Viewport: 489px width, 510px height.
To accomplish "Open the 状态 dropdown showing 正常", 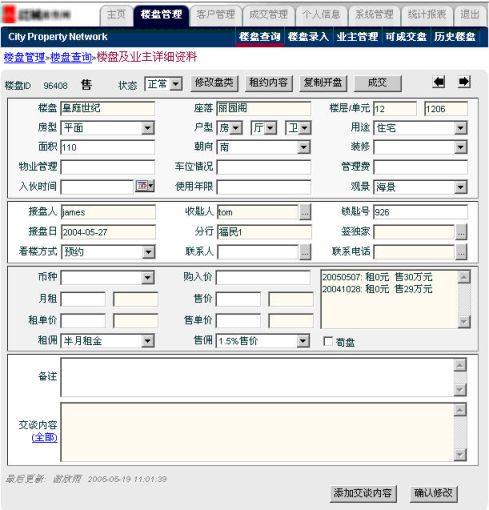I will point(163,84).
